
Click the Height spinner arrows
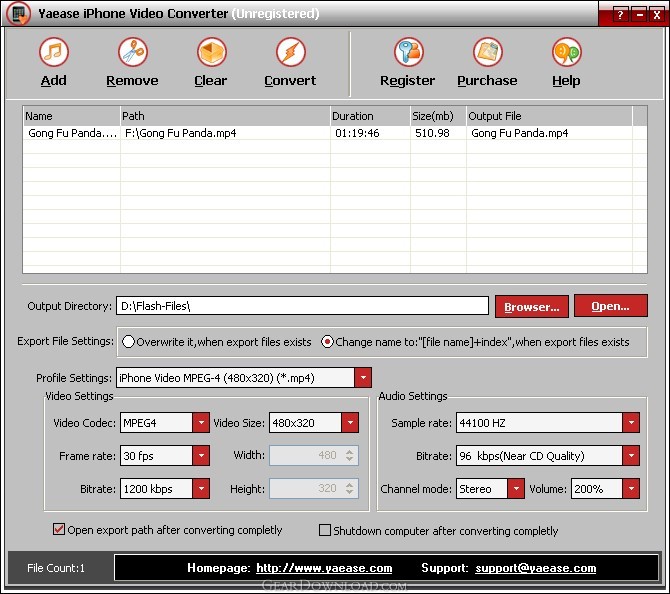(350, 488)
